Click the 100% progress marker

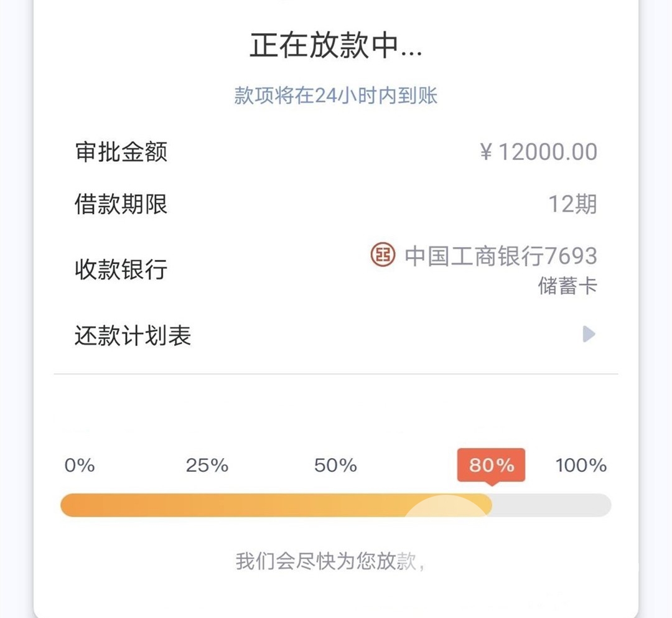581,466
